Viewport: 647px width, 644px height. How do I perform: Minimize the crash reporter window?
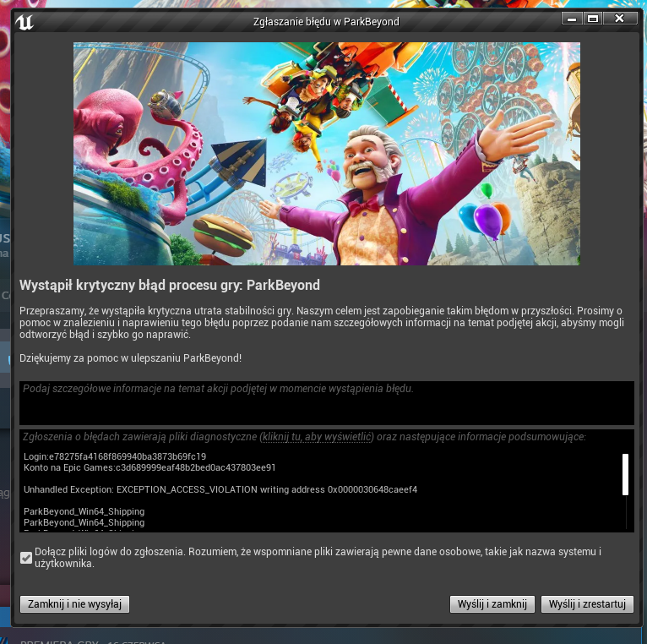pyautogui.click(x=572, y=19)
